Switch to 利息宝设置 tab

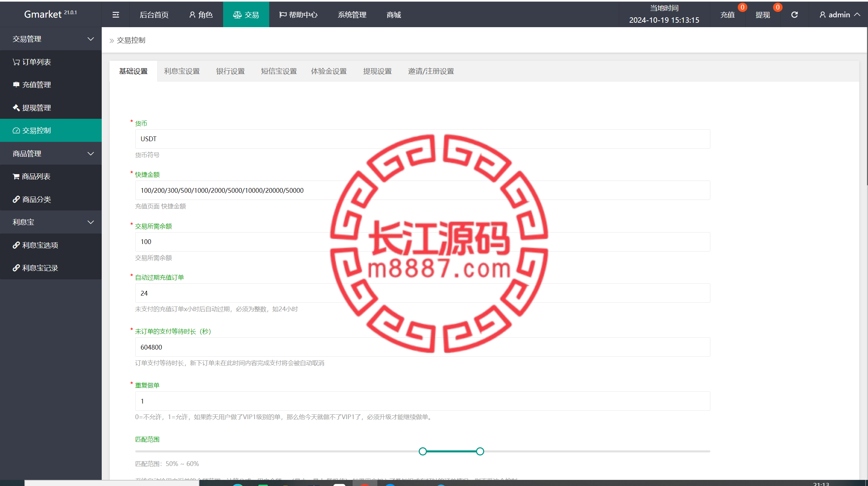point(182,71)
